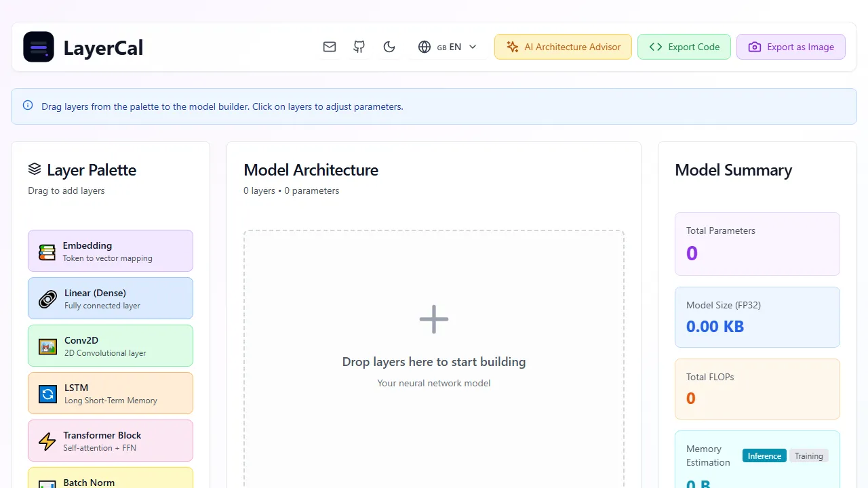This screenshot has height=488, width=868.
Task: Click the Transformer Block lightning icon
Action: click(x=47, y=441)
